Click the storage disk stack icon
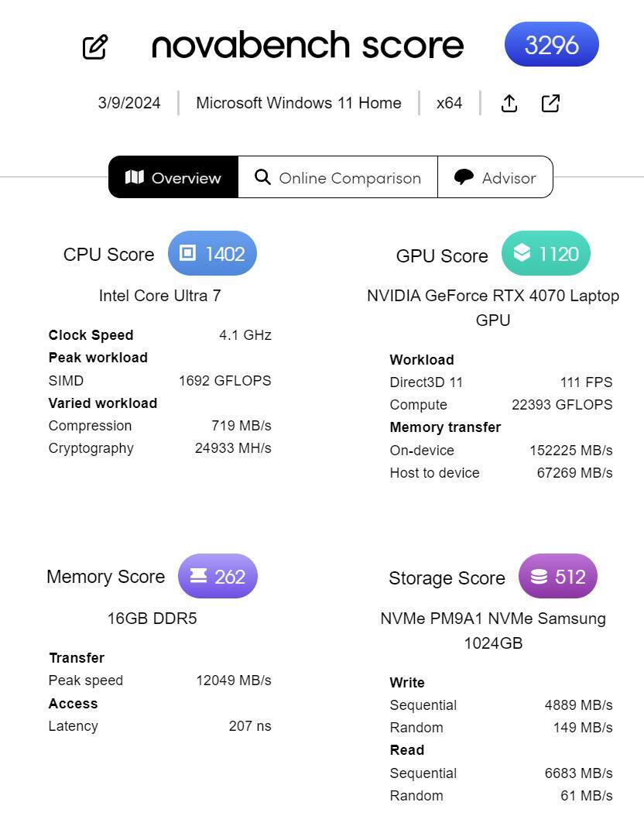The image size is (644, 833). [539, 576]
